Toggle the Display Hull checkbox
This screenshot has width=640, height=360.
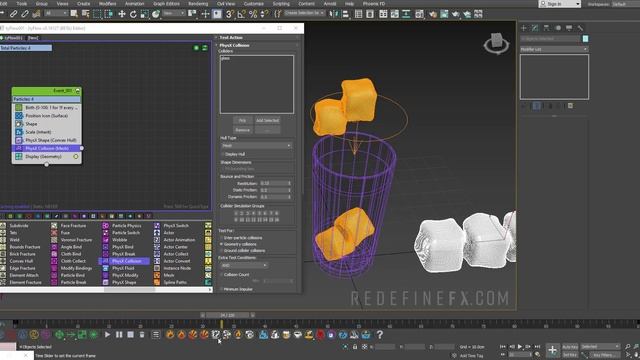223,154
